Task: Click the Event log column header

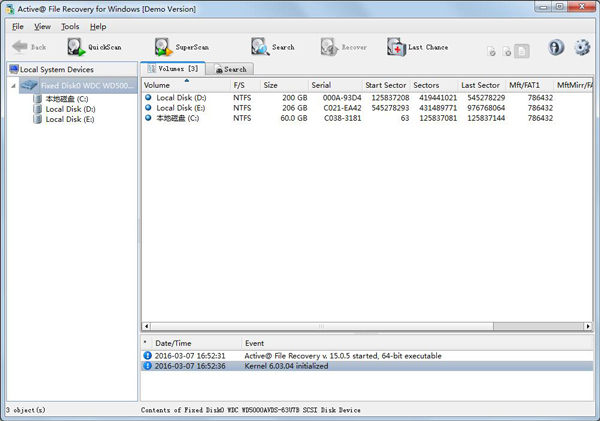Action: [417, 343]
